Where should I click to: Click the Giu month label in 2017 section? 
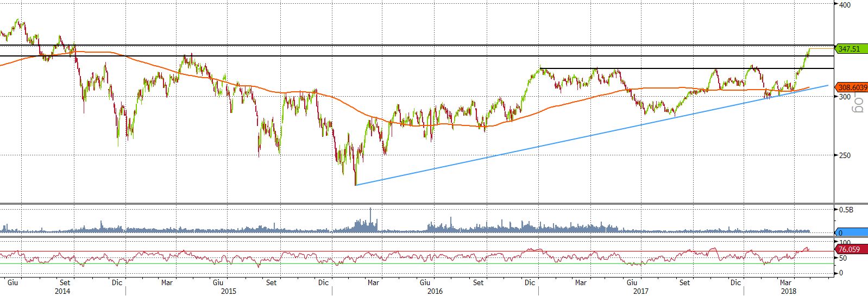[631, 282]
